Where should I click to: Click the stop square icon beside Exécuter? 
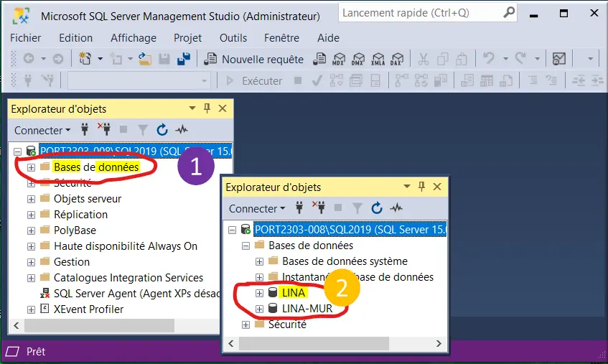[x=298, y=80]
